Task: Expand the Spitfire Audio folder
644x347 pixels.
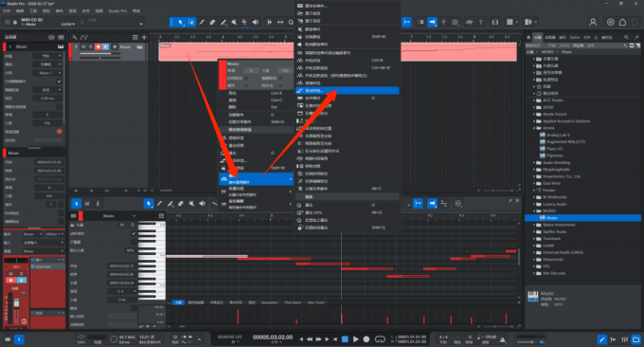Action: tap(534, 232)
